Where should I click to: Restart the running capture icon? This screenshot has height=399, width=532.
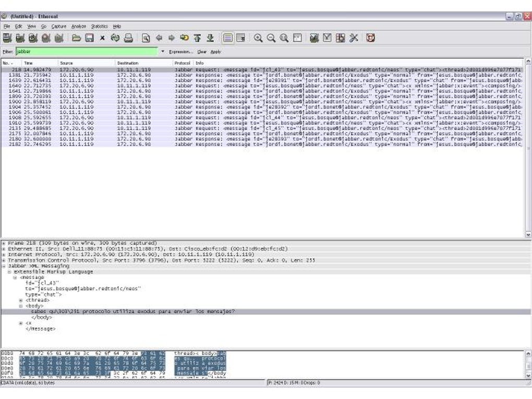tap(59, 38)
